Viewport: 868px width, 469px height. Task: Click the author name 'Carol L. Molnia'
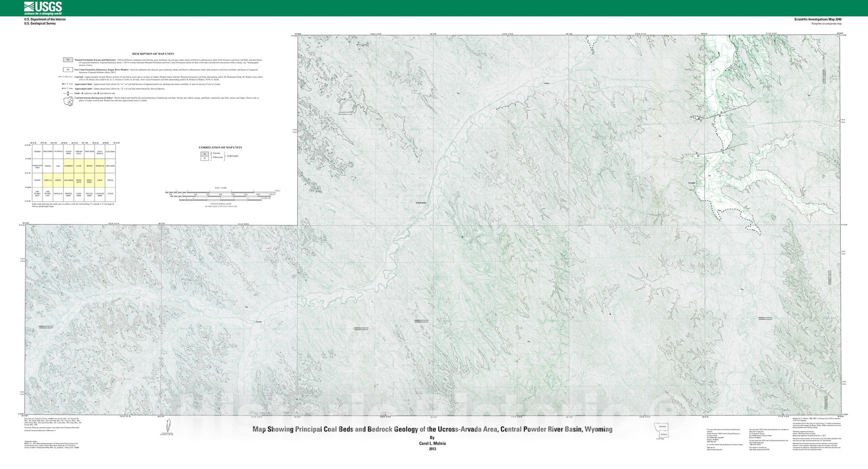point(432,443)
